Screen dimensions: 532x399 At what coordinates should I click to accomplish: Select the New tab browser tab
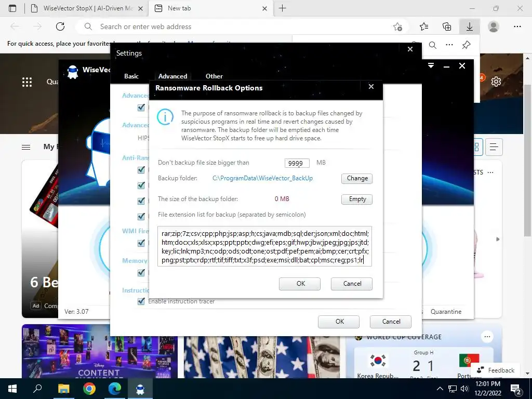click(210, 8)
